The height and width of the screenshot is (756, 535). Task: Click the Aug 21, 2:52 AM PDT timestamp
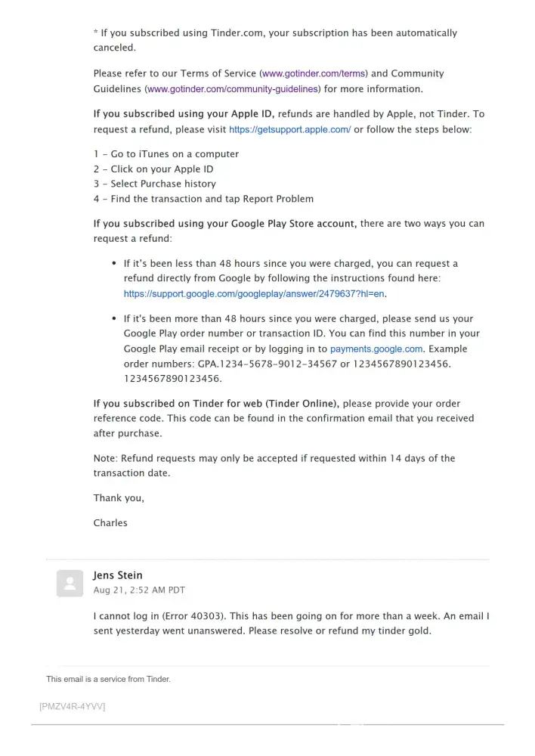tap(139, 590)
